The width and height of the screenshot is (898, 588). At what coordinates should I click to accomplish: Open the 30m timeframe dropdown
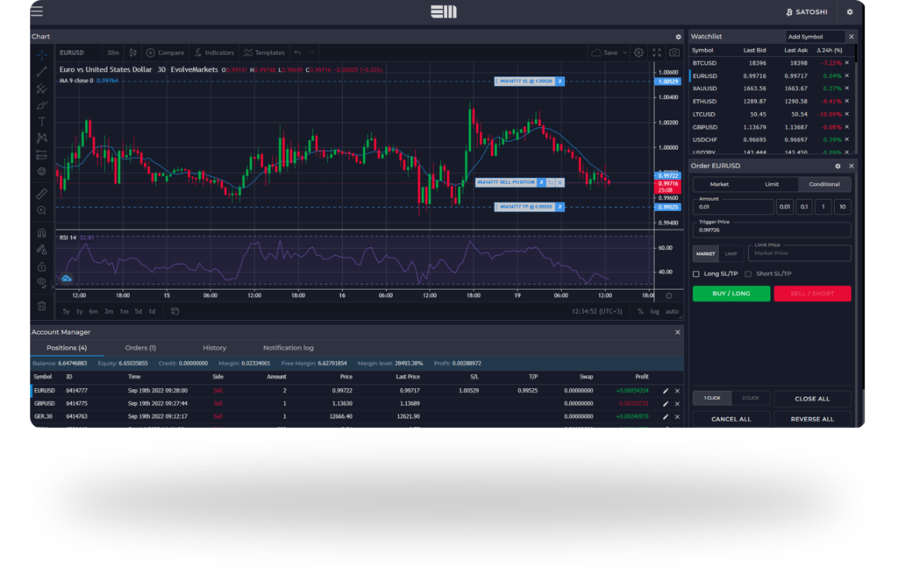tap(113, 53)
